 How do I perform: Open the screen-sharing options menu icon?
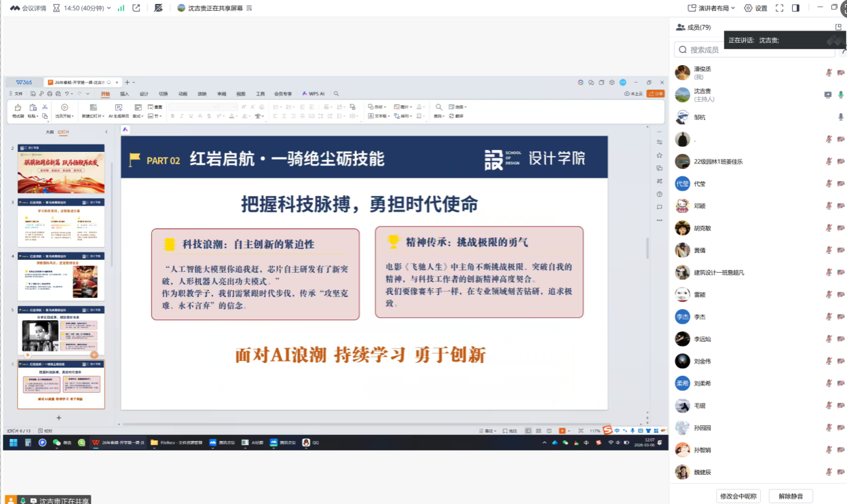click(x=248, y=8)
